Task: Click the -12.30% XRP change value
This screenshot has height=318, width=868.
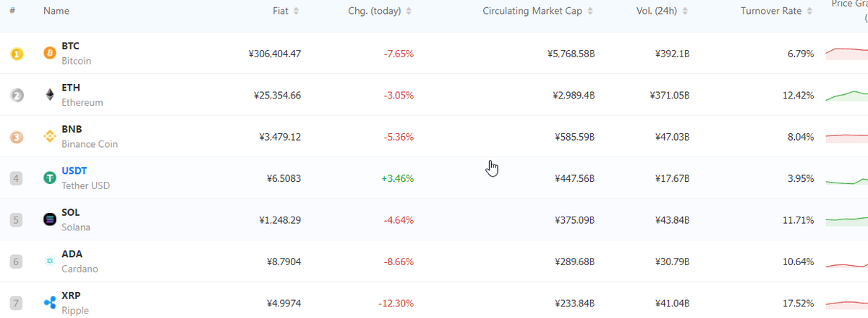Action: (x=396, y=304)
